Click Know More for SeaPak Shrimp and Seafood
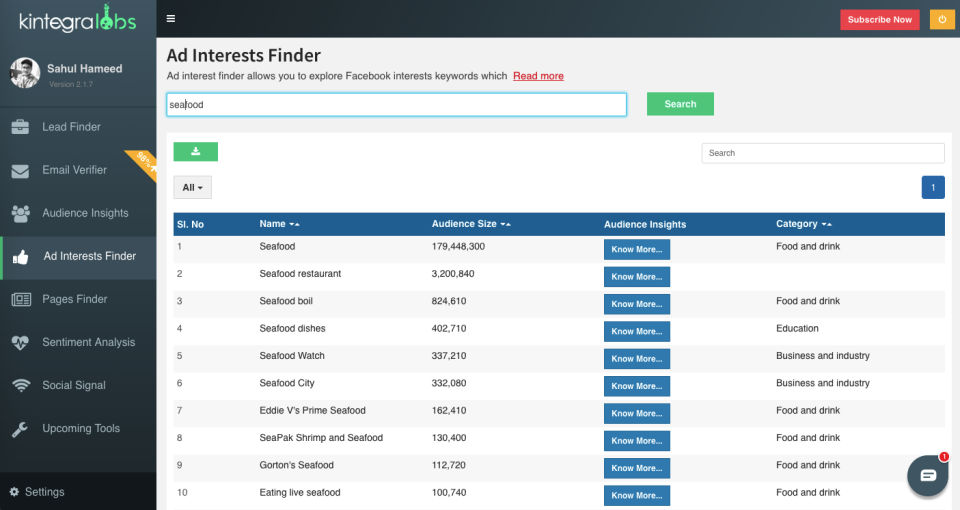The height and width of the screenshot is (510, 960). (x=637, y=441)
